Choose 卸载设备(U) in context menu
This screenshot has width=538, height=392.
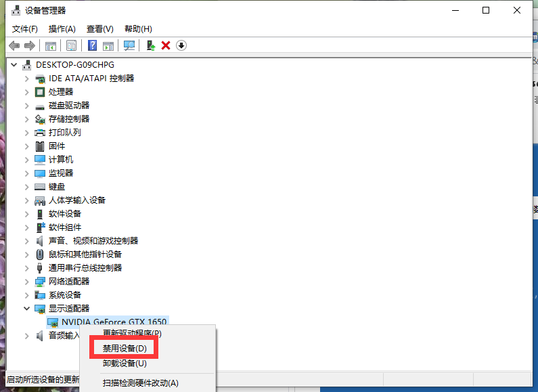coord(125,363)
